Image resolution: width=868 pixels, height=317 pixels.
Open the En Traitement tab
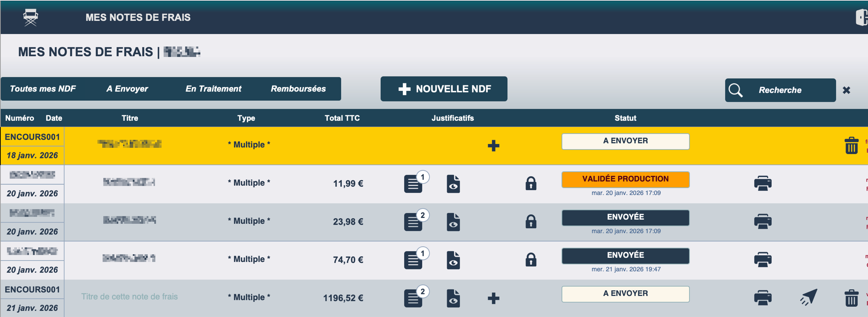213,89
